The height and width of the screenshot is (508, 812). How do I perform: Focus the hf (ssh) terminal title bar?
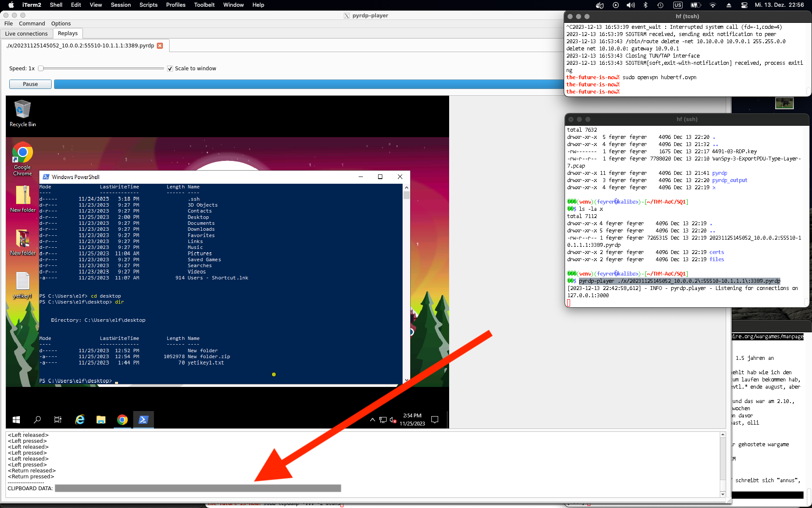687,119
